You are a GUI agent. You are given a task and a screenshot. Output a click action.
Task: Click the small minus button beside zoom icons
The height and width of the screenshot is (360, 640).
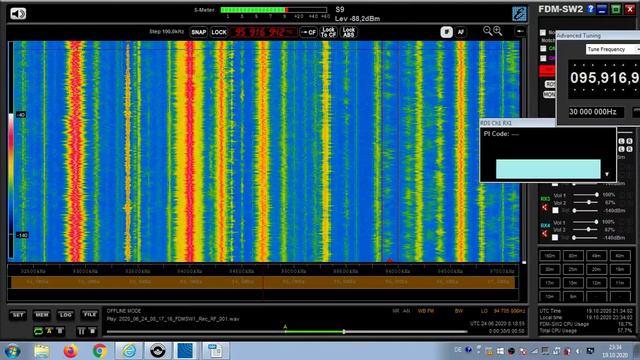pyautogui.click(x=520, y=31)
